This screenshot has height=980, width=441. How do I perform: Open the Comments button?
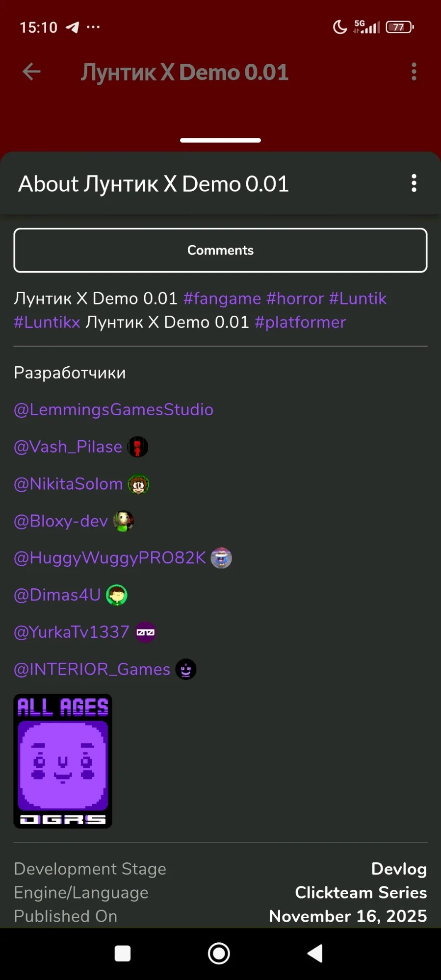pos(220,250)
